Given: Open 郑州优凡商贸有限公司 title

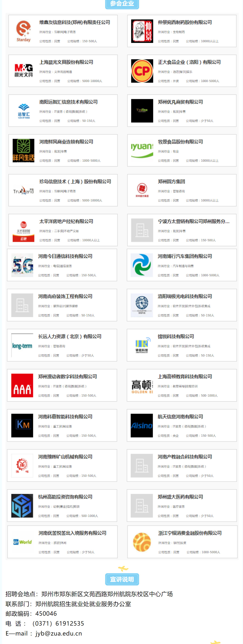Looking at the screenshot, I should click(180, 102).
